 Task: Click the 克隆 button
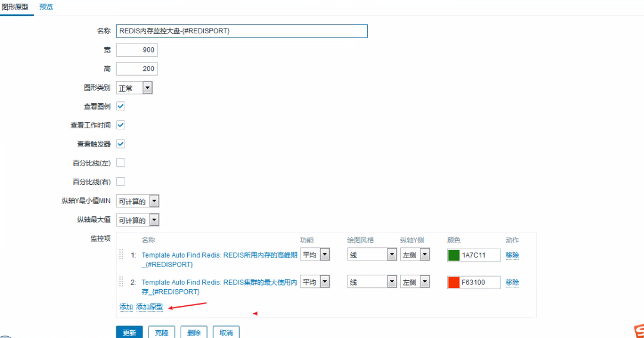tap(162, 332)
